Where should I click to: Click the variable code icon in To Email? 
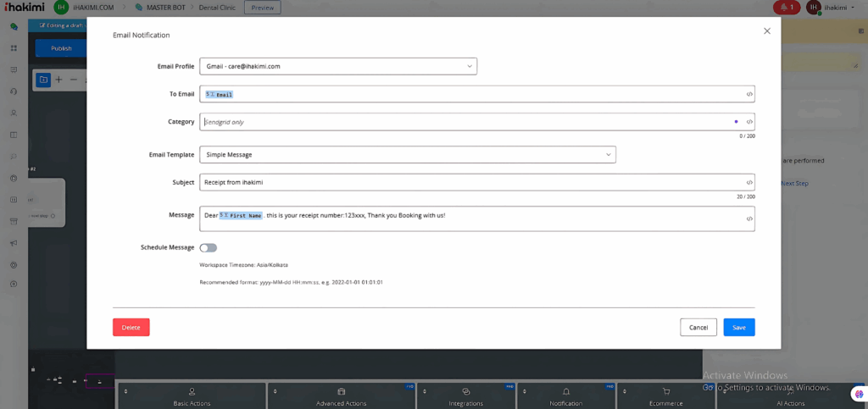point(749,94)
